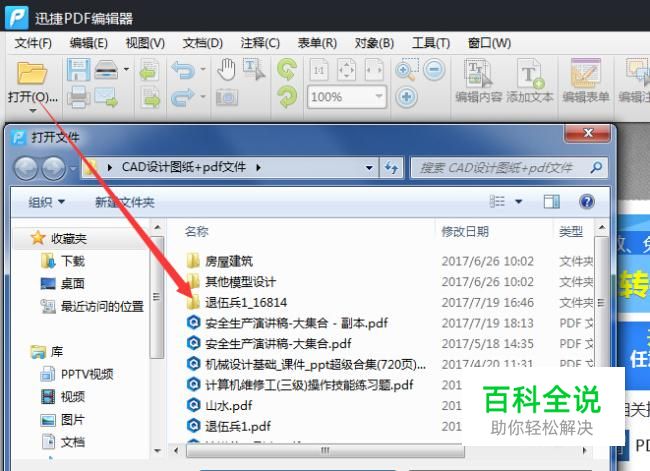Select the Hand tool
Screen dimensions: 650x471
[x=227, y=69]
